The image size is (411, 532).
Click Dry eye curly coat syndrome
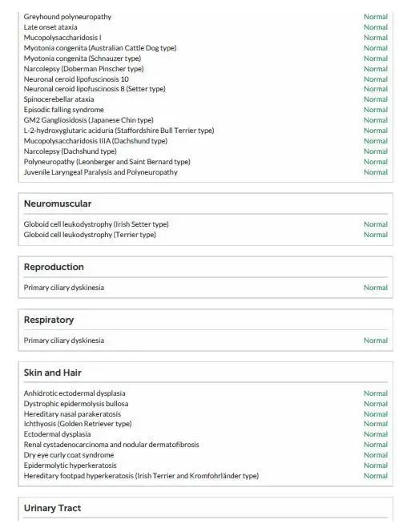click(69, 455)
